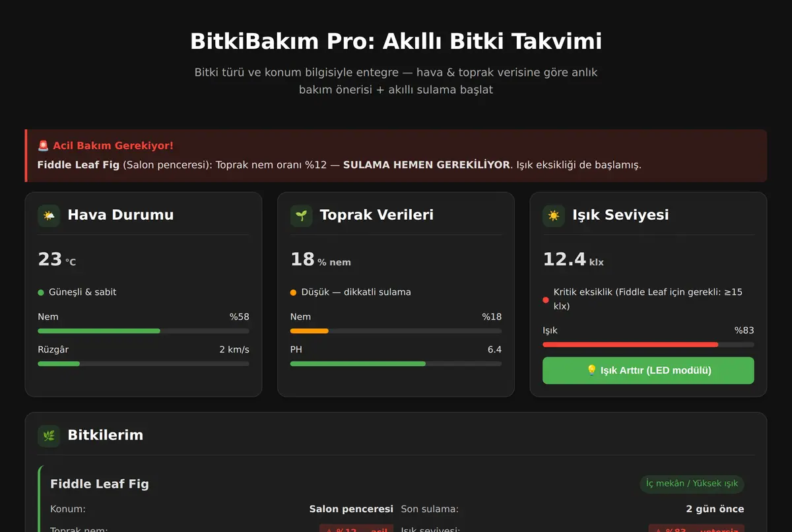Viewport: 792px width, 532px height.
Task: Click the Son sulama: label
Action: (x=430, y=510)
